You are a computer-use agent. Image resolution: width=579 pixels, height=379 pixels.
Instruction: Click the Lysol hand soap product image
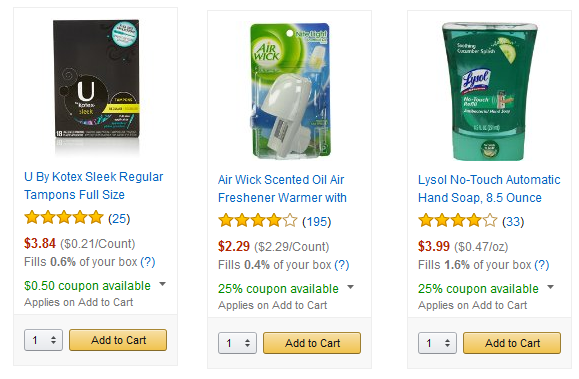click(x=490, y=91)
